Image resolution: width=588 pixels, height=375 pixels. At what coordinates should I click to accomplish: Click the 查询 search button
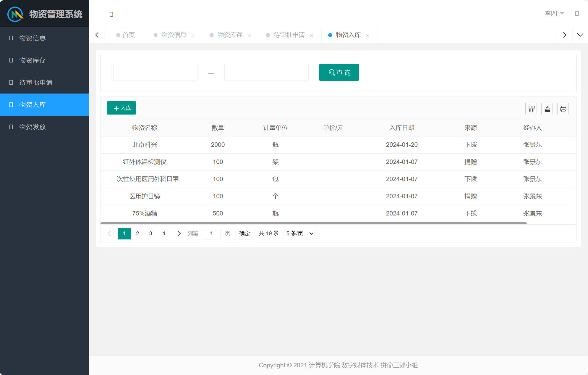338,72
